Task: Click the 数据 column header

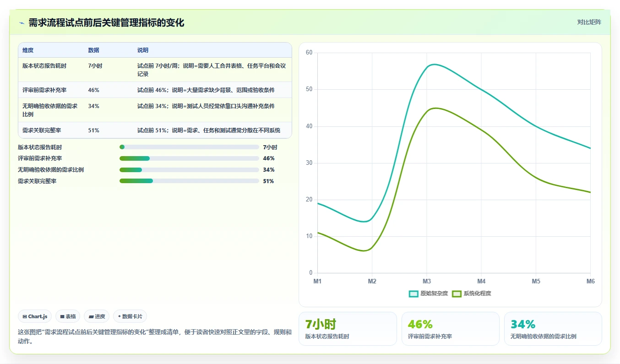Action: click(x=93, y=50)
